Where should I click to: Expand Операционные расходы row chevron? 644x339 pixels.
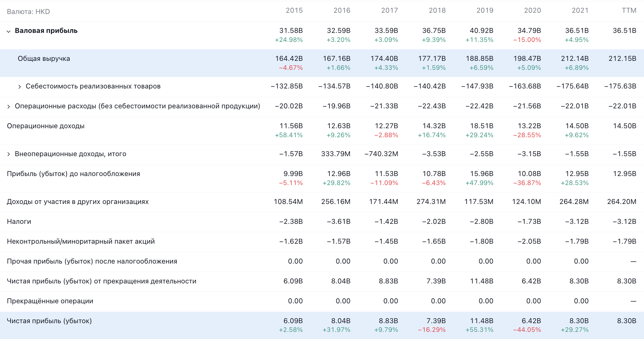[x=9, y=106]
